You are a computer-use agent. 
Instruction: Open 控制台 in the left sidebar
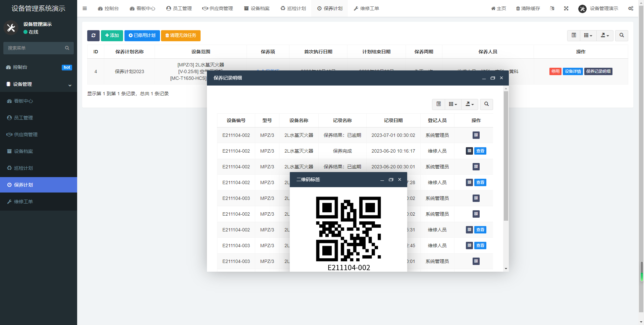click(39, 67)
